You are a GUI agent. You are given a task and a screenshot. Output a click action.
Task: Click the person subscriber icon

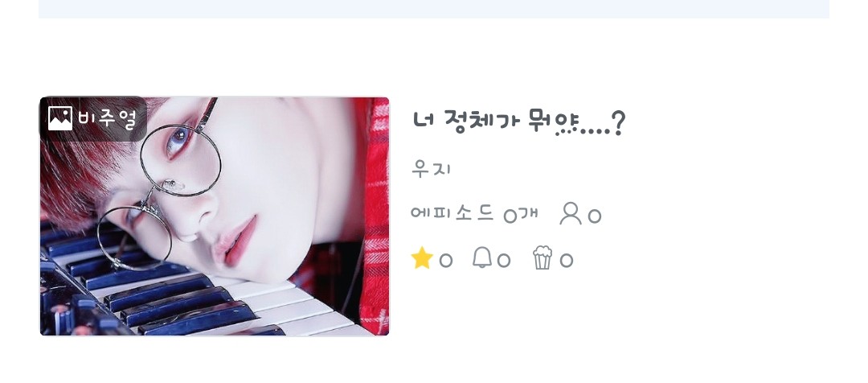(x=570, y=213)
